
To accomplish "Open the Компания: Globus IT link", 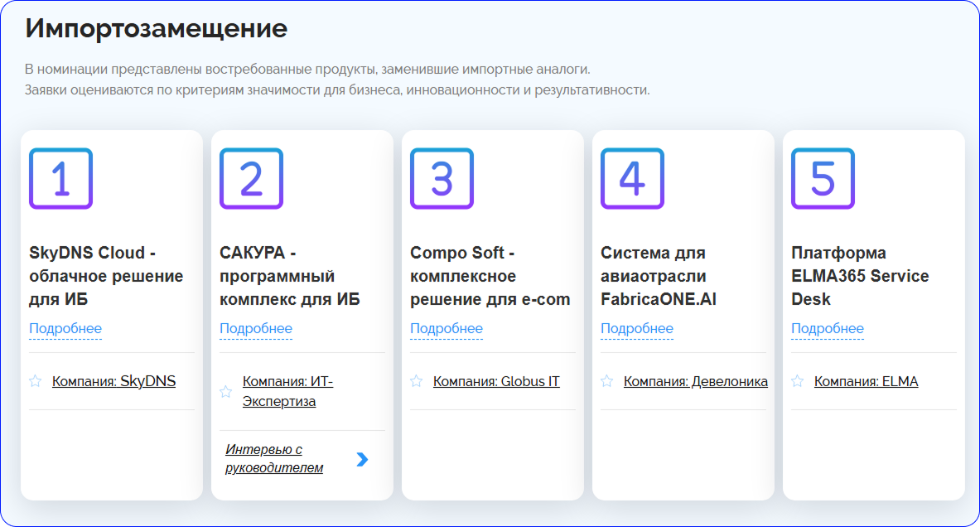I will click(496, 382).
